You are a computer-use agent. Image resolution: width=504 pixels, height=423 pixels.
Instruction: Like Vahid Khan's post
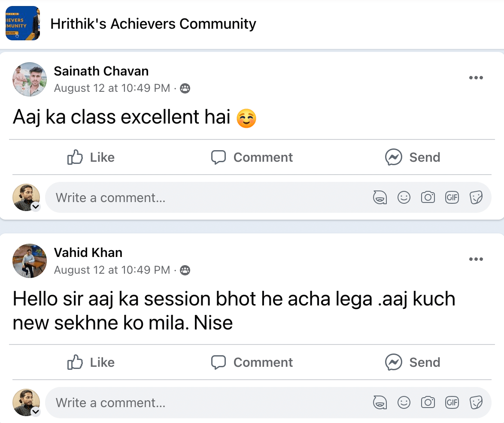pyautogui.click(x=91, y=363)
